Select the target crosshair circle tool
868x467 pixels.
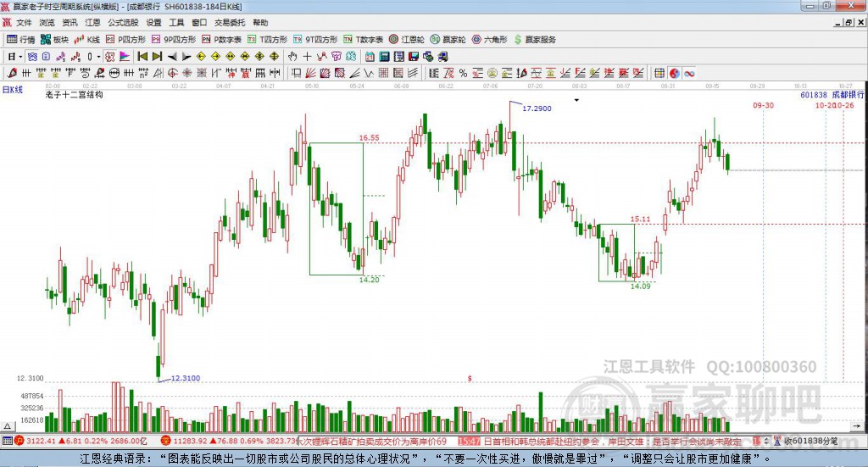click(x=173, y=73)
